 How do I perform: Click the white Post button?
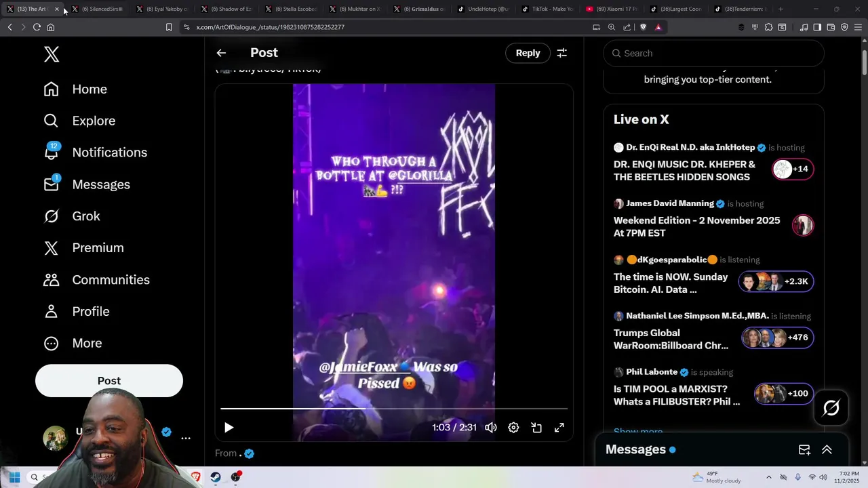pos(109,381)
